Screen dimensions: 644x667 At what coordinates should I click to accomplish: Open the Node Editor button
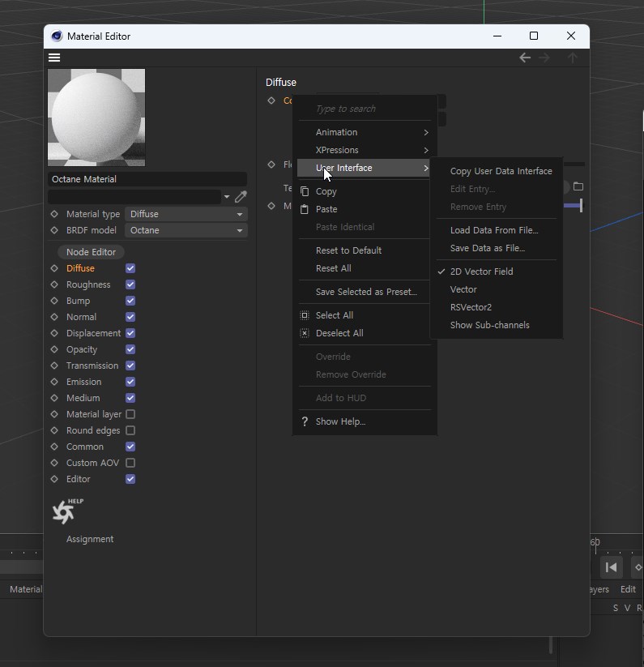[x=91, y=252]
